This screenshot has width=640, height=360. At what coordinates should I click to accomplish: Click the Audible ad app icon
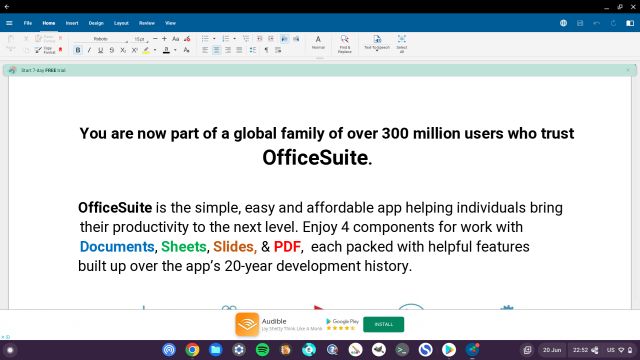pos(247,324)
